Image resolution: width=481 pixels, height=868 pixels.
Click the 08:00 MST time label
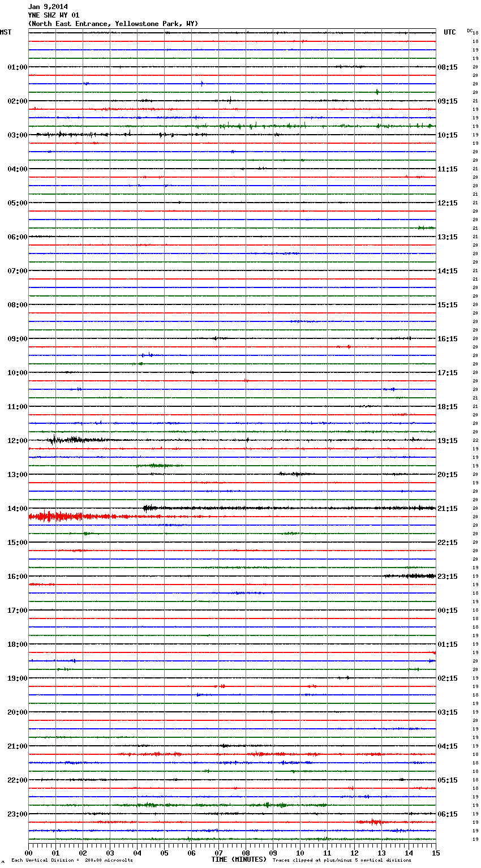(x=18, y=305)
